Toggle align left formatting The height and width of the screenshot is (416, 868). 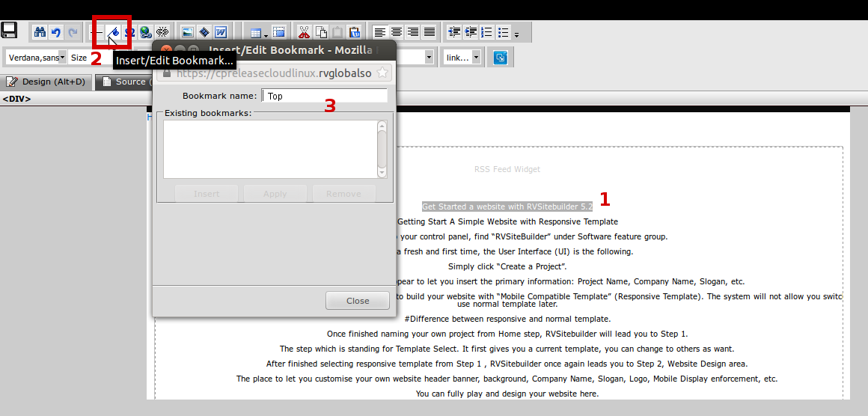tap(380, 32)
